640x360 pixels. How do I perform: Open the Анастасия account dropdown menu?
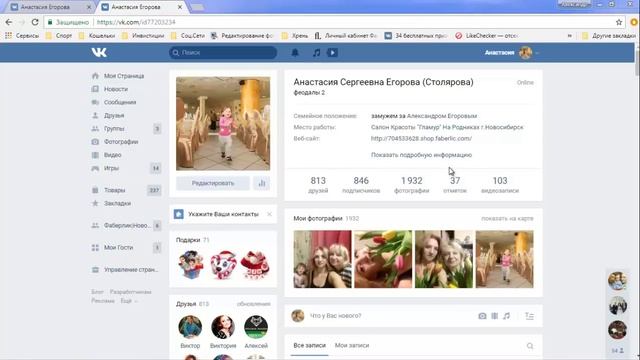[x=512, y=53]
